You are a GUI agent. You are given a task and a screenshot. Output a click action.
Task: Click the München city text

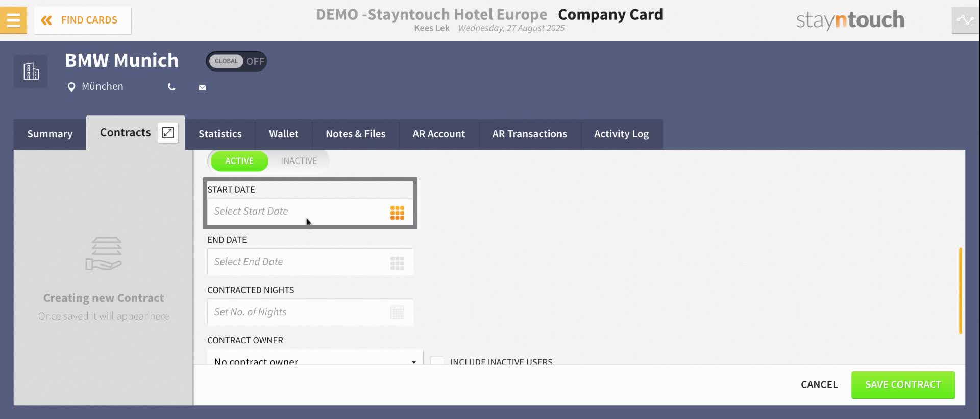point(103,86)
